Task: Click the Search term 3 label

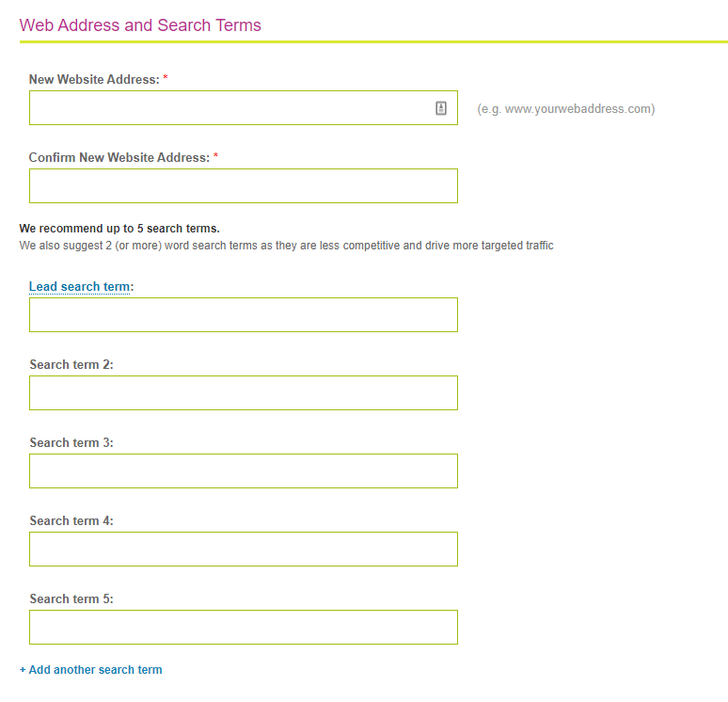Action: pyautogui.click(x=71, y=443)
